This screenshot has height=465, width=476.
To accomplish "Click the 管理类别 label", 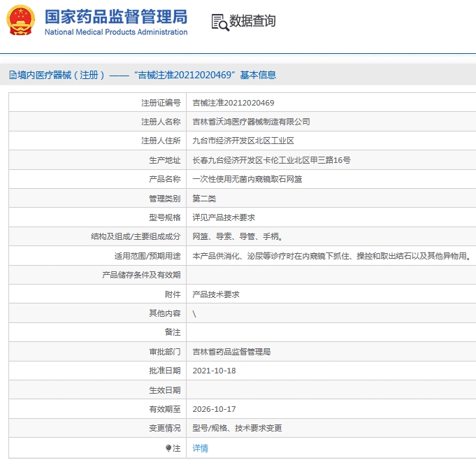I will pyautogui.click(x=165, y=199).
